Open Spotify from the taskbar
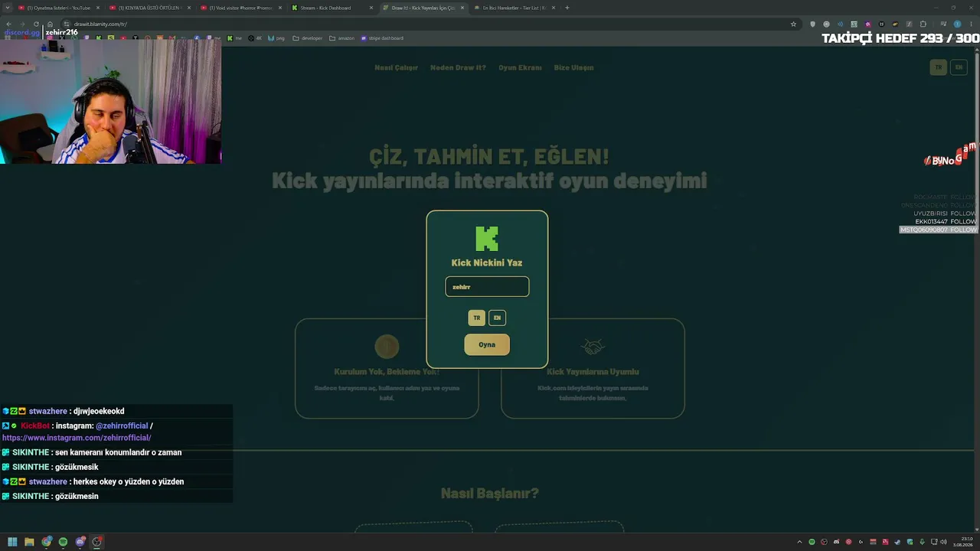The width and height of the screenshot is (980, 551). [x=63, y=542]
